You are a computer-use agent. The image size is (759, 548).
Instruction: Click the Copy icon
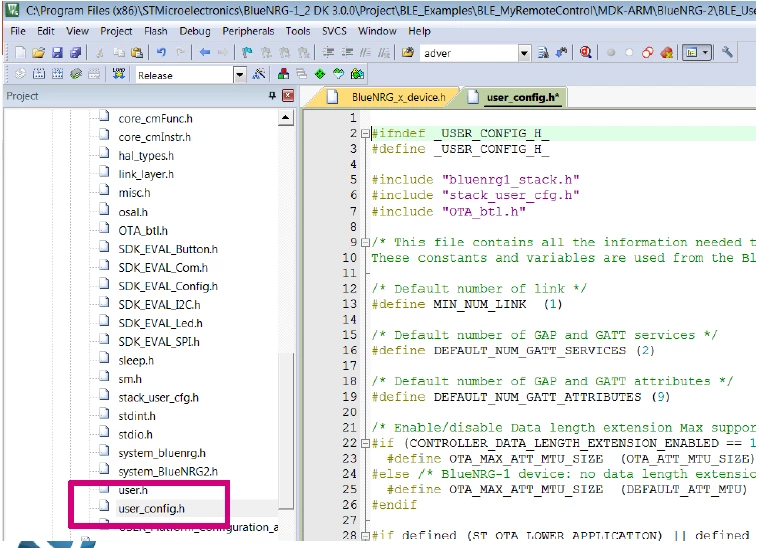pyautogui.click(x=119, y=52)
